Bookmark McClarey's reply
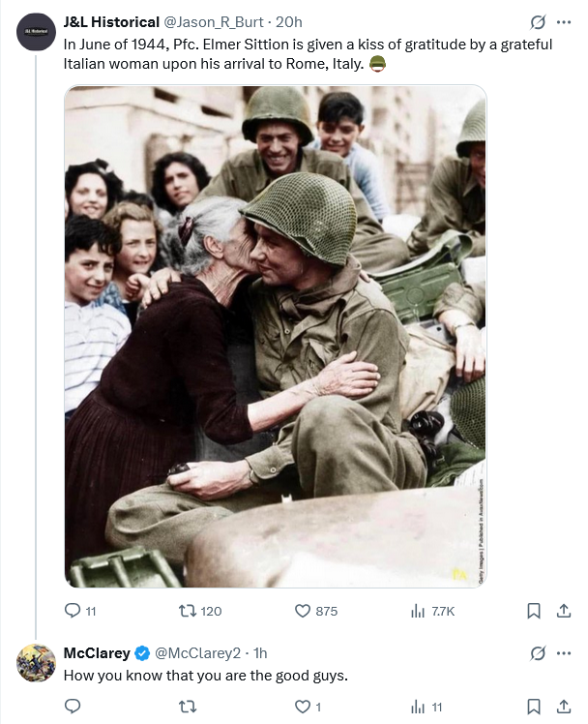 (533, 707)
